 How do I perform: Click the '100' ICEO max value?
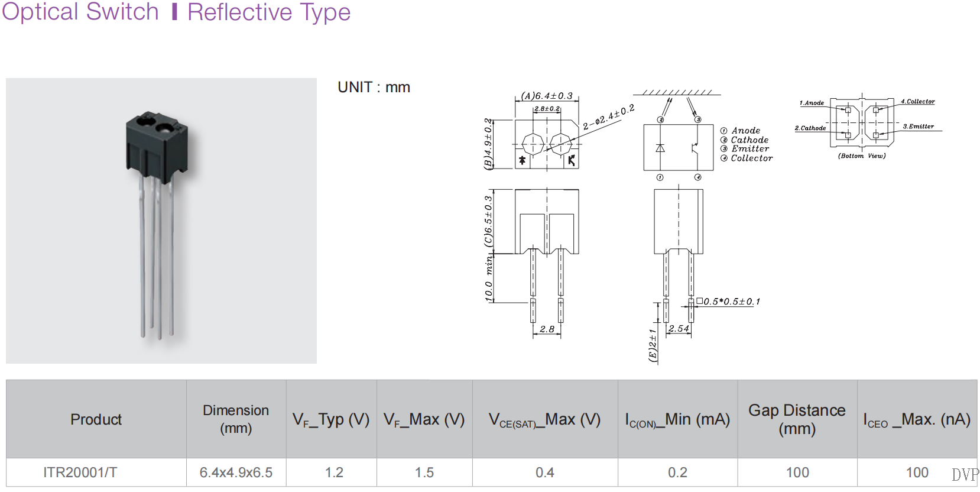(917, 472)
